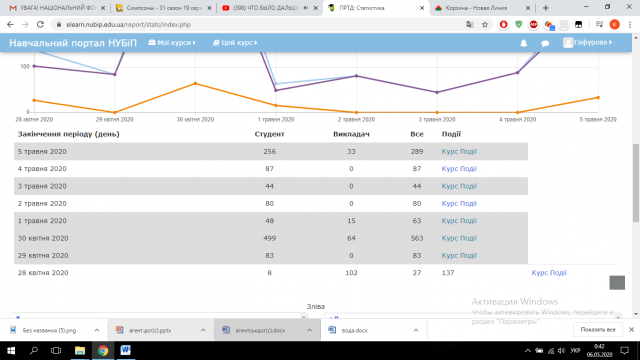This screenshot has width=640, height=360.
Task: Click the УКР keyboard language indicator
Action: pyautogui.click(x=576, y=351)
